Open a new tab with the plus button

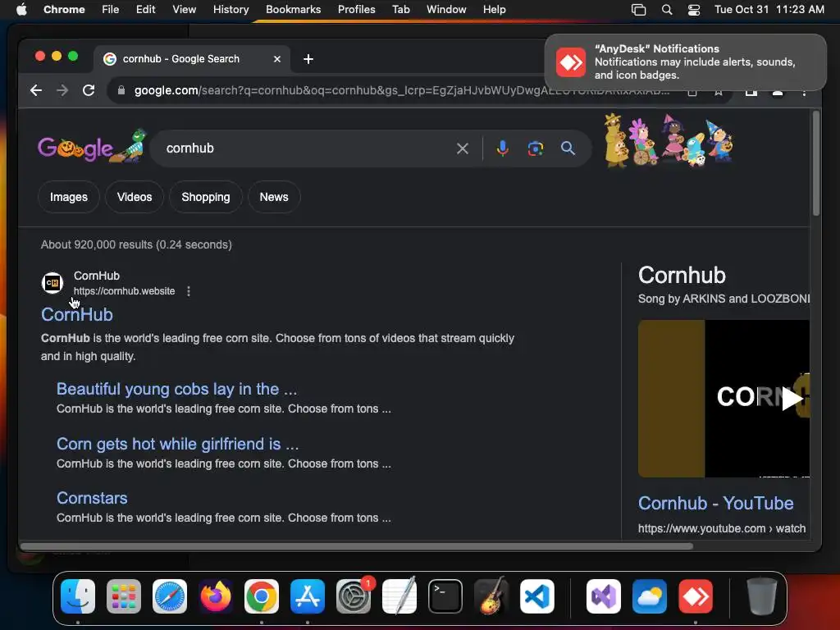tap(308, 59)
